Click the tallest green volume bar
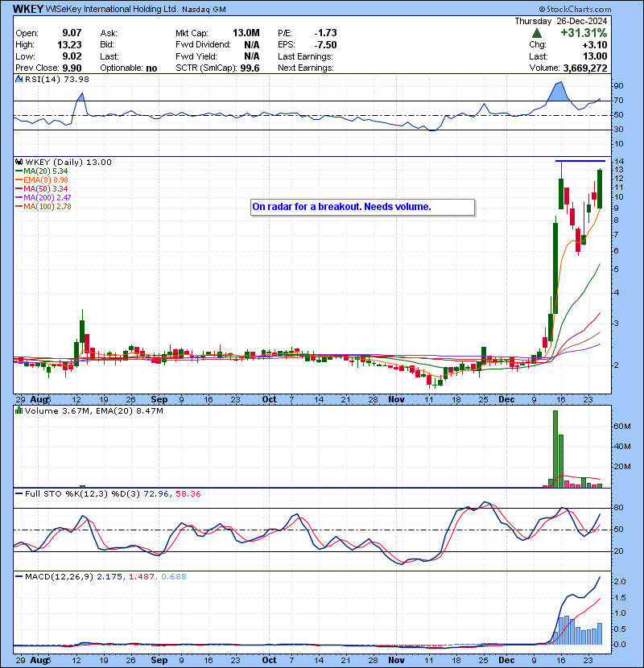The image size is (644, 668). point(555,449)
